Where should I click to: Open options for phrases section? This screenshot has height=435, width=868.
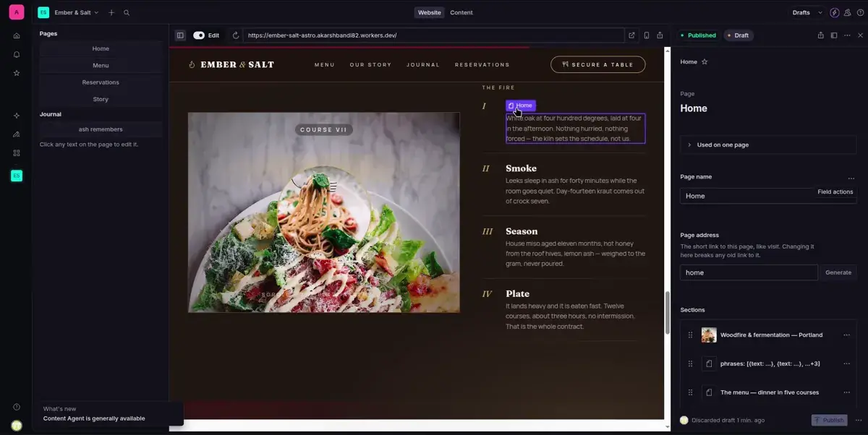[x=847, y=363]
